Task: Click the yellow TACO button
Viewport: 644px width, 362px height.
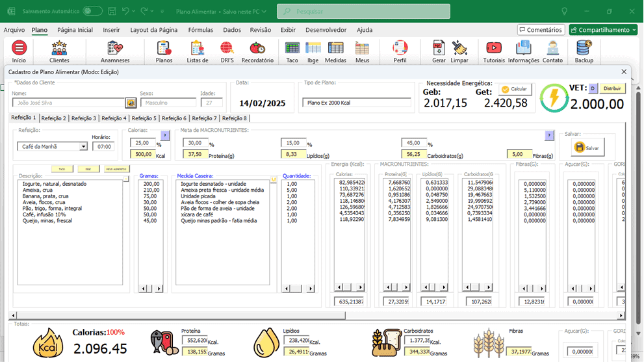Action: 62,169
